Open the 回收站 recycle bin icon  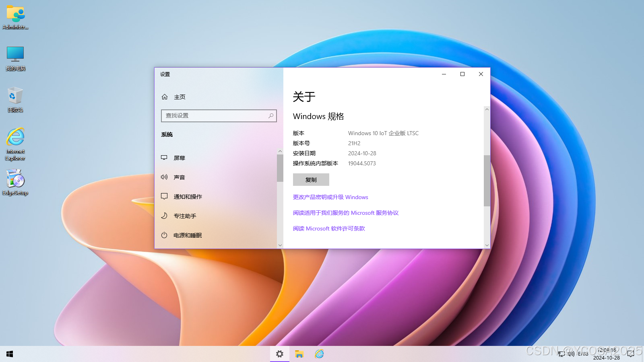pyautogui.click(x=15, y=100)
